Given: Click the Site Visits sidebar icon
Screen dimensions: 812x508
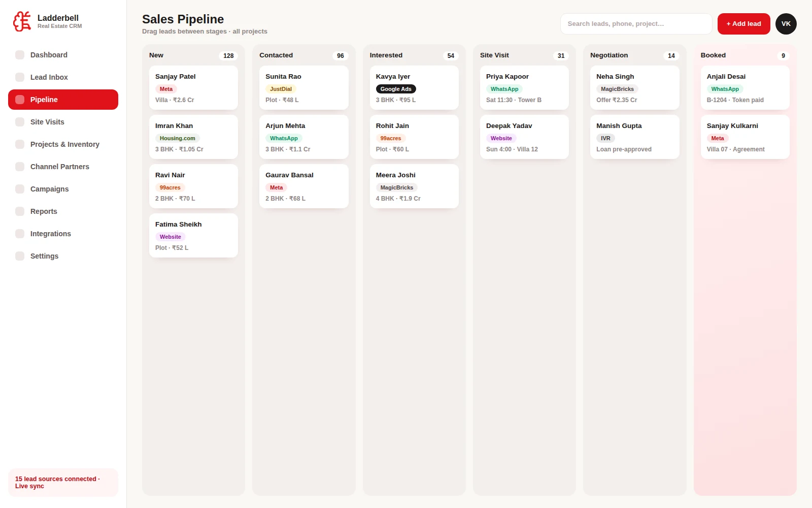Looking at the screenshot, I should pos(20,122).
